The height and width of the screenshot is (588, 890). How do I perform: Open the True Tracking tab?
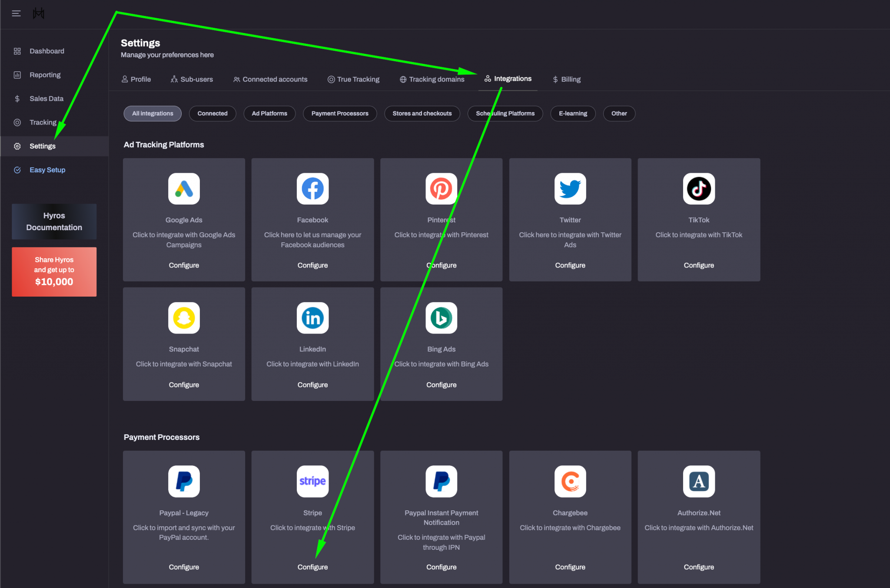click(353, 79)
